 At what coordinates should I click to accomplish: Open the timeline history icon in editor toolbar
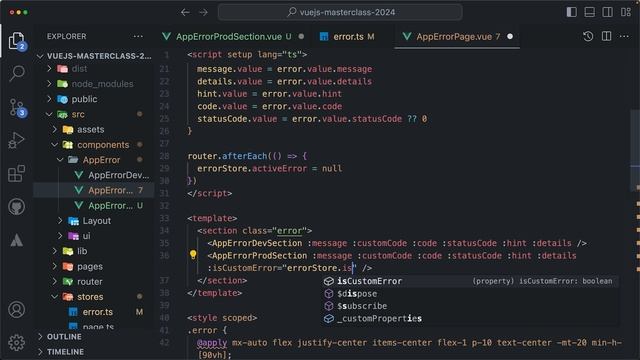588,36
